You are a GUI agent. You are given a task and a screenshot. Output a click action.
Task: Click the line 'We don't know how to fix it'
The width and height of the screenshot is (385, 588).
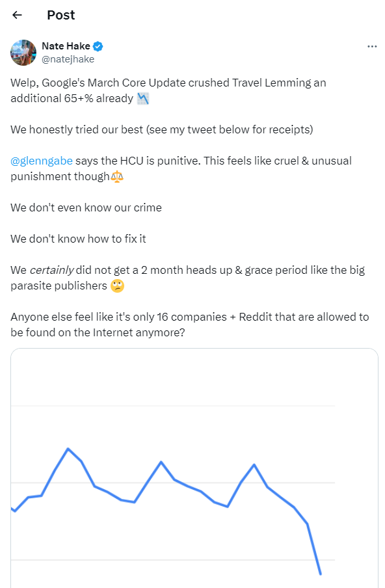[x=78, y=239]
